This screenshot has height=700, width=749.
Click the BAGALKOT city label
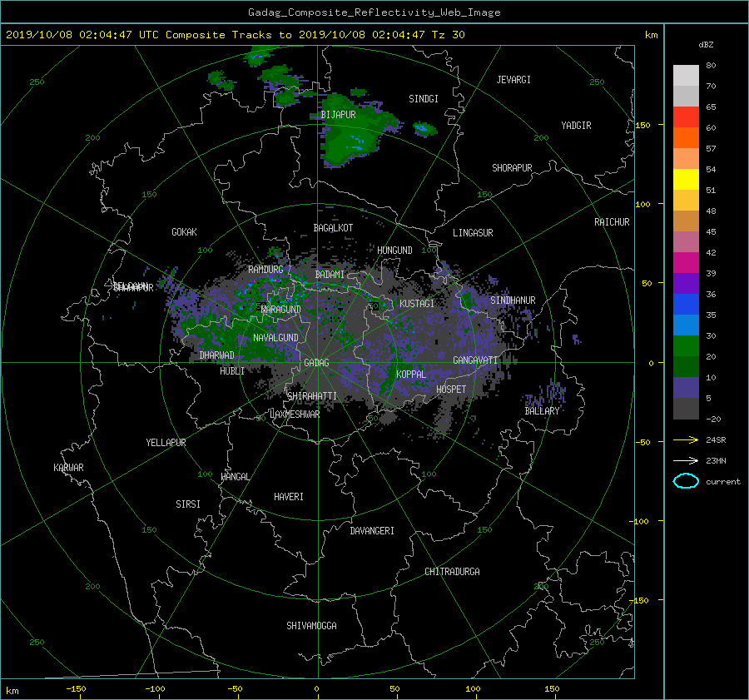tap(333, 228)
